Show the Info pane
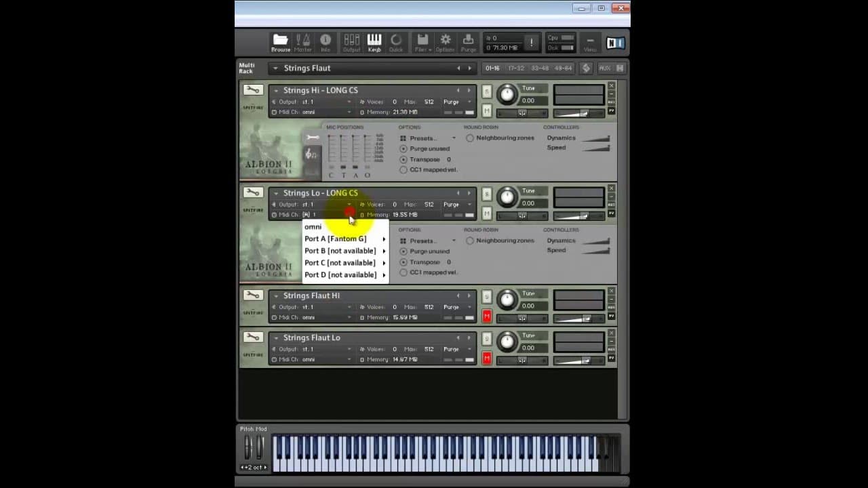 coord(325,43)
